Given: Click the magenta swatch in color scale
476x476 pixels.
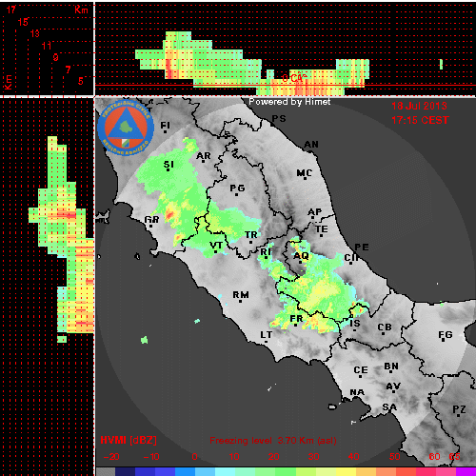Looking at the screenshot, I should 466,471.
